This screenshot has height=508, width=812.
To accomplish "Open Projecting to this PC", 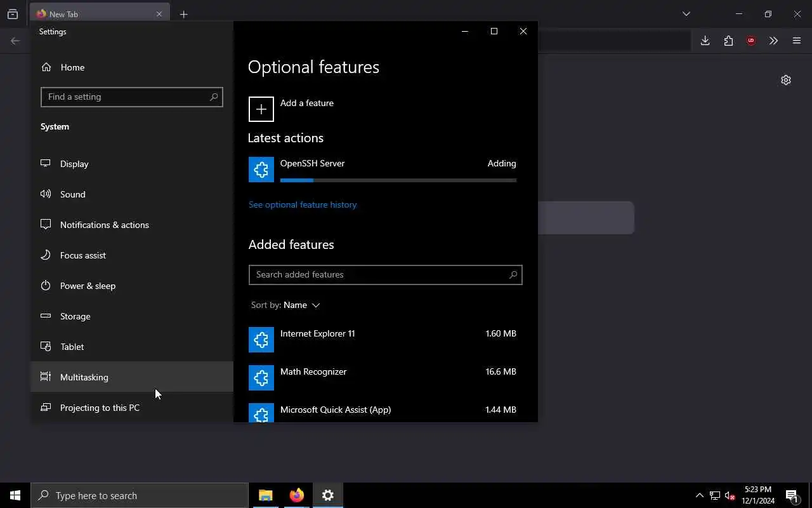I will point(132,408).
